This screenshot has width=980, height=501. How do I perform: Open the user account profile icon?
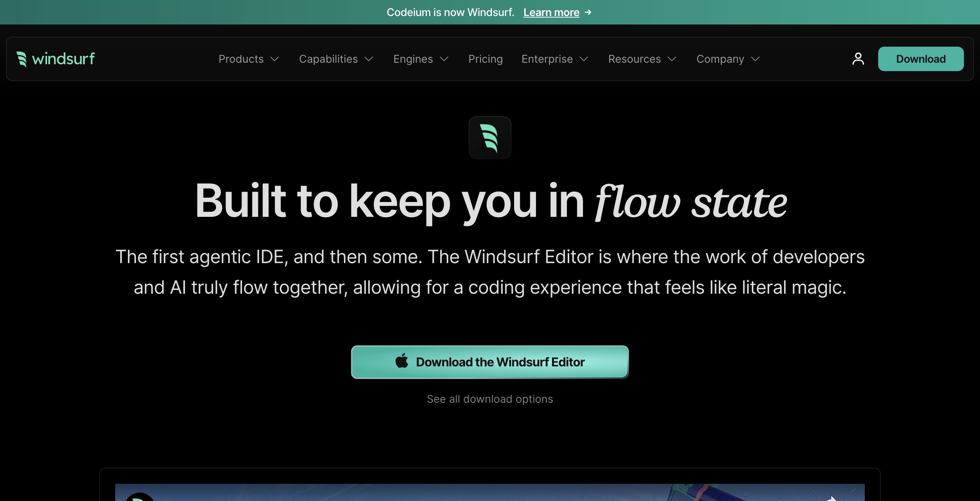[x=858, y=59]
